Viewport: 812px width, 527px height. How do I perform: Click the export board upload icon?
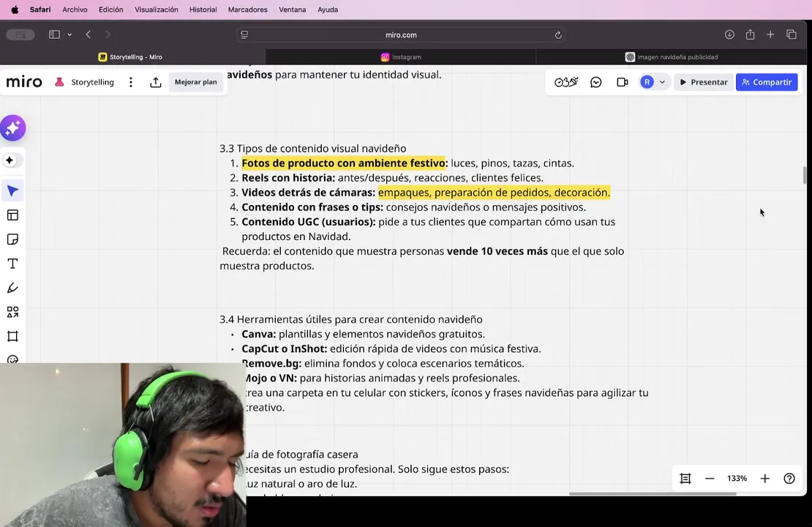point(155,82)
